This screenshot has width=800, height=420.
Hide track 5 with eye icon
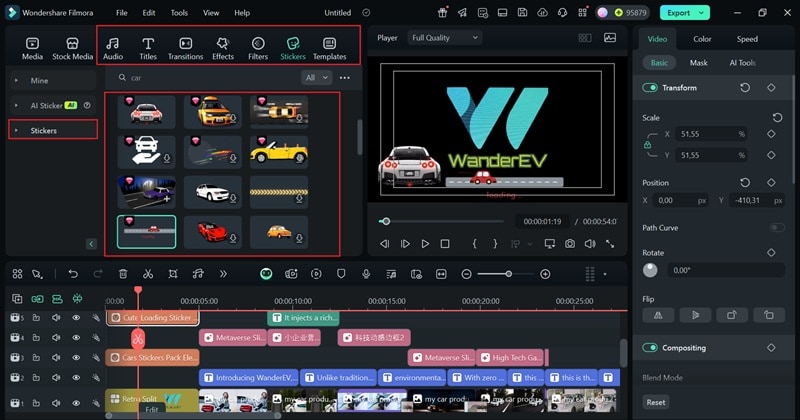click(76, 317)
